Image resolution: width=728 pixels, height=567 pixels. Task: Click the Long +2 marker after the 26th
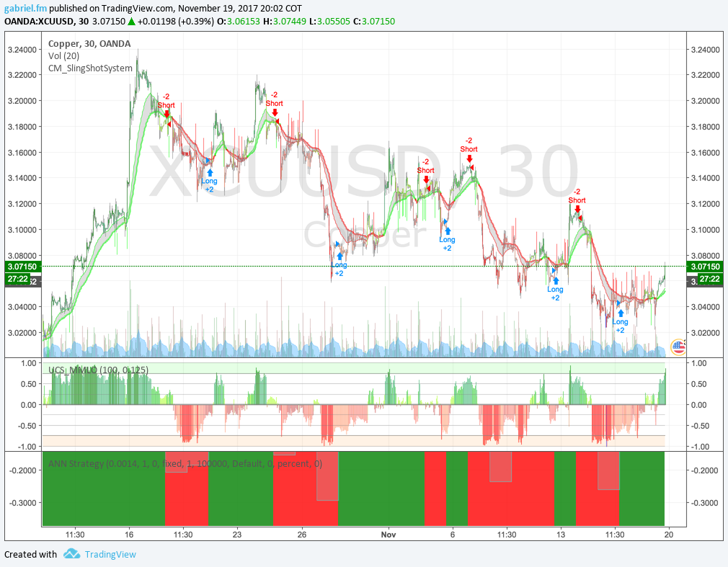point(339,265)
